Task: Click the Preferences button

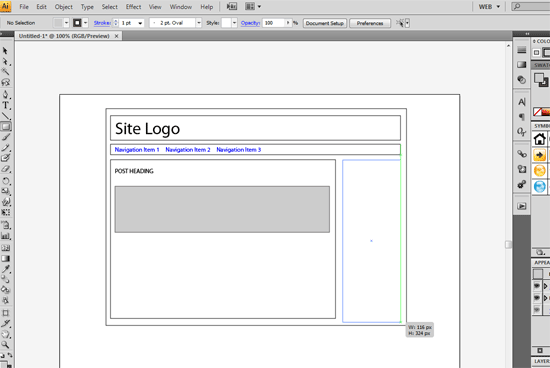Action: tap(370, 23)
